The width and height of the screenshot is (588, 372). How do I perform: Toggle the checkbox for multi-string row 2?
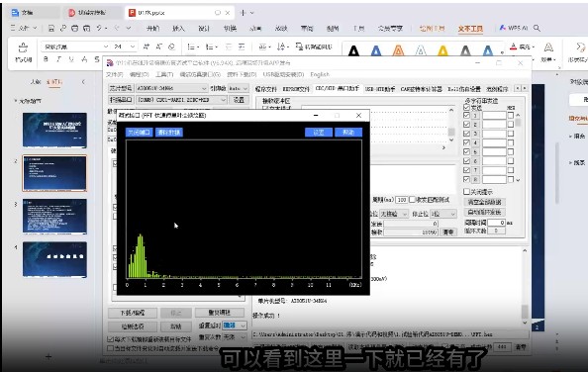pos(466,125)
